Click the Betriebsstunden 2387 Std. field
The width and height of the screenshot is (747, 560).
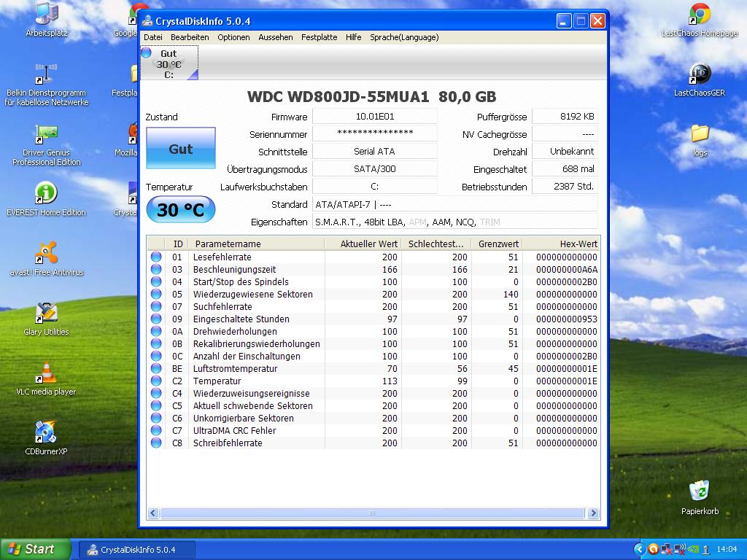pyautogui.click(x=565, y=186)
